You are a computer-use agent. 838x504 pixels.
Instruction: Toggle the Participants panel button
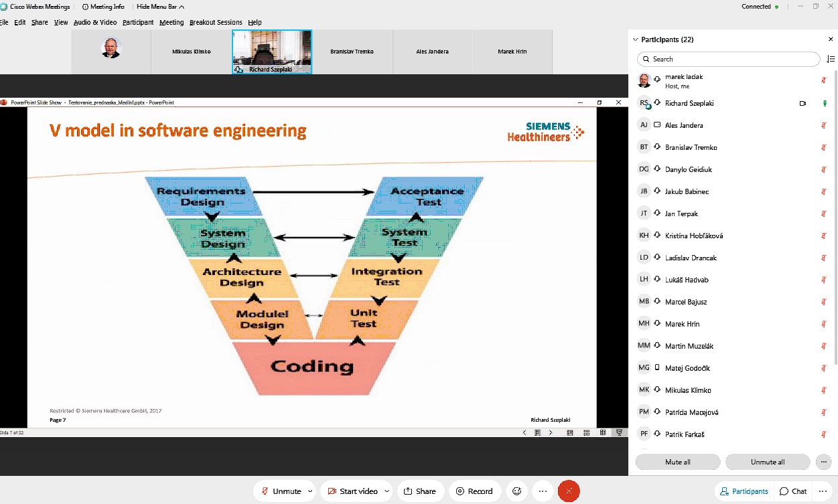(x=744, y=491)
